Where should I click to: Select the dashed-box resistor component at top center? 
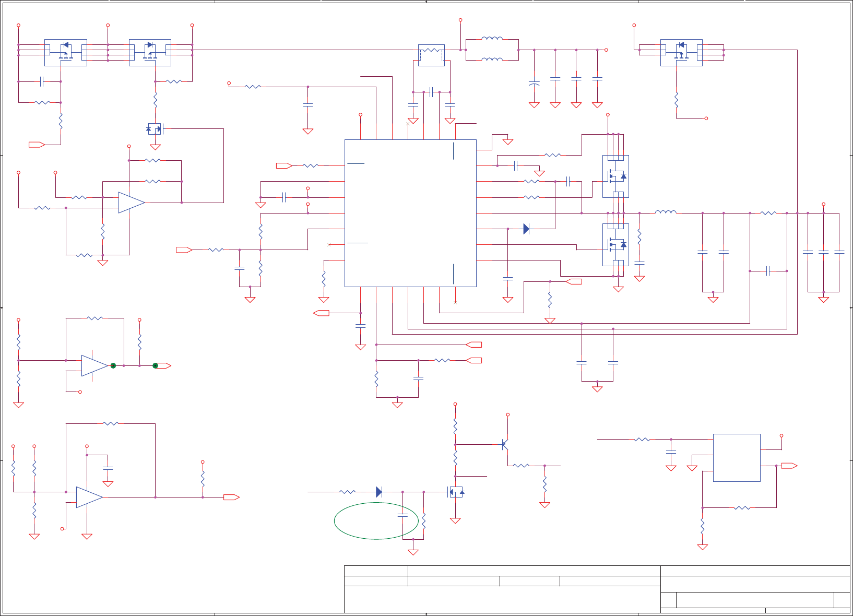431,55
